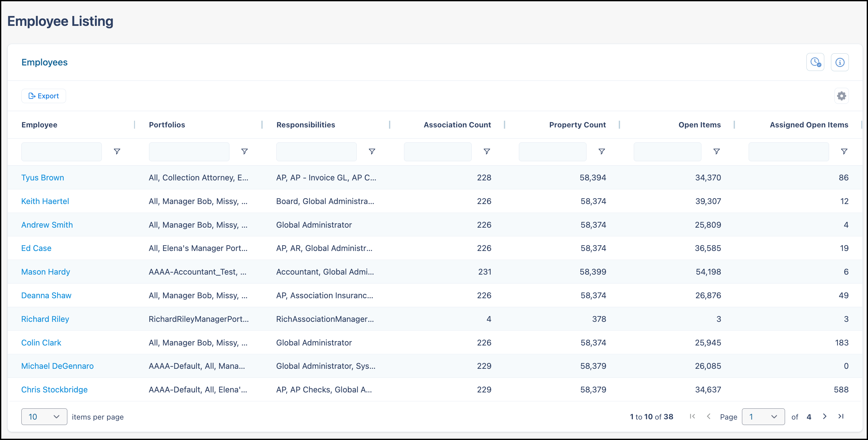
Task: Click the info icon in Employees header
Action: coord(840,62)
